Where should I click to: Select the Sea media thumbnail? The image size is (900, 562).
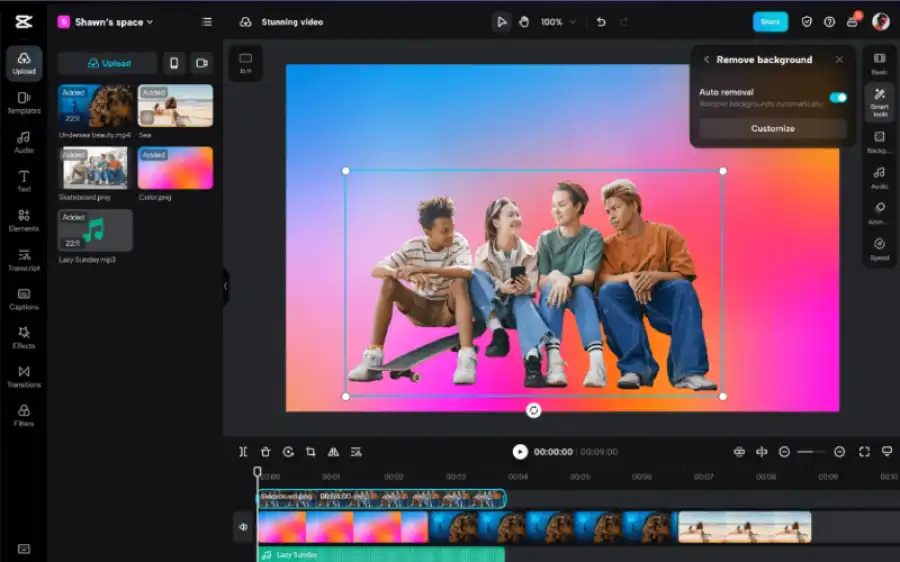coord(175,106)
